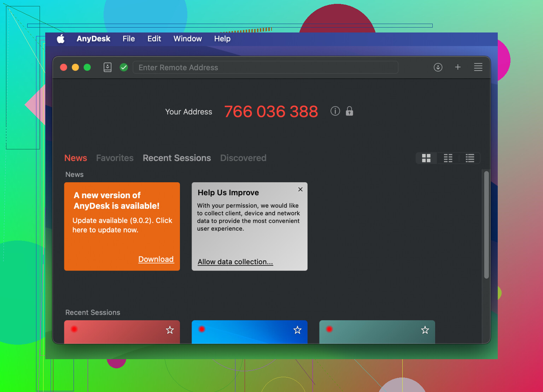Open the Window menu in menu bar
Image resolution: width=543 pixels, height=392 pixels.
pos(187,39)
